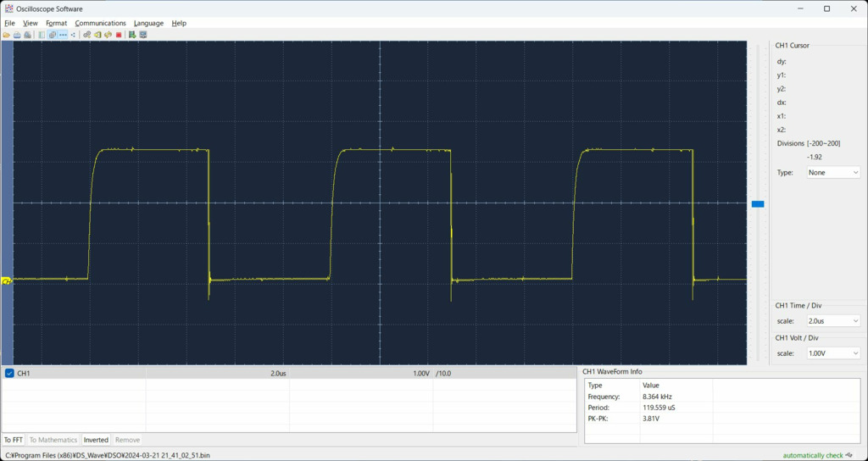Open the Language menu
Viewport: 868px width, 461px height.
(x=148, y=23)
